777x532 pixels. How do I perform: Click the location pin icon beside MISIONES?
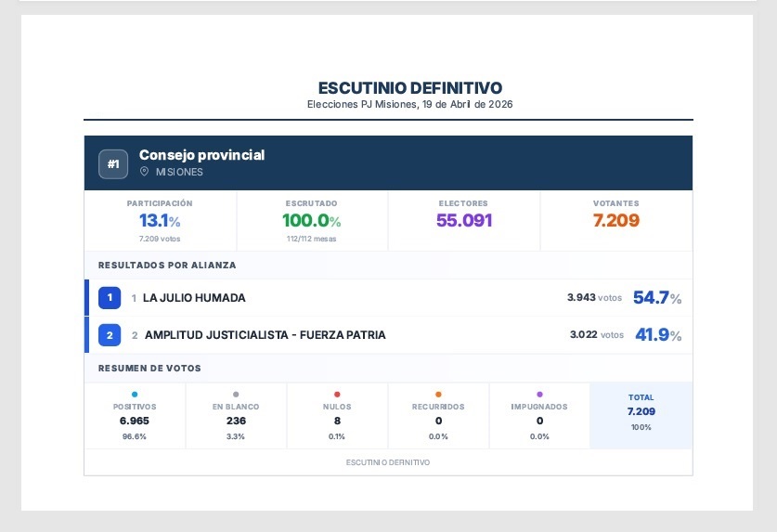tap(144, 172)
